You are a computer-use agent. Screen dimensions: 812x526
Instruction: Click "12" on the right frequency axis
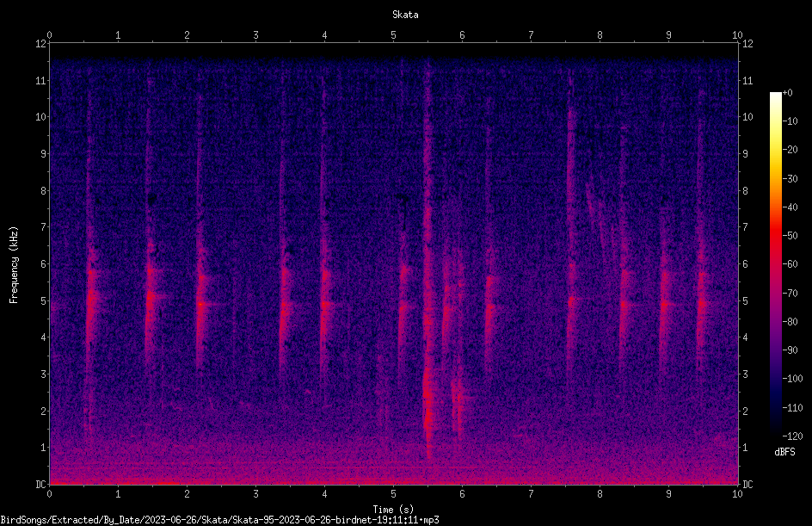747,44
